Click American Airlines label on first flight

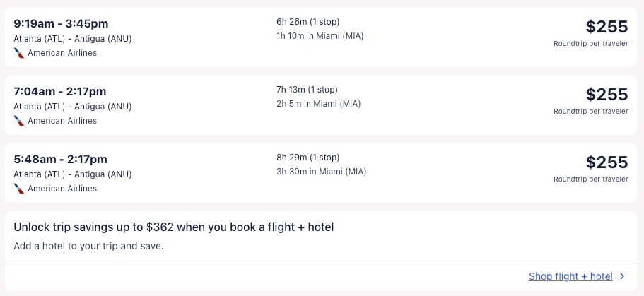pyautogui.click(x=62, y=53)
